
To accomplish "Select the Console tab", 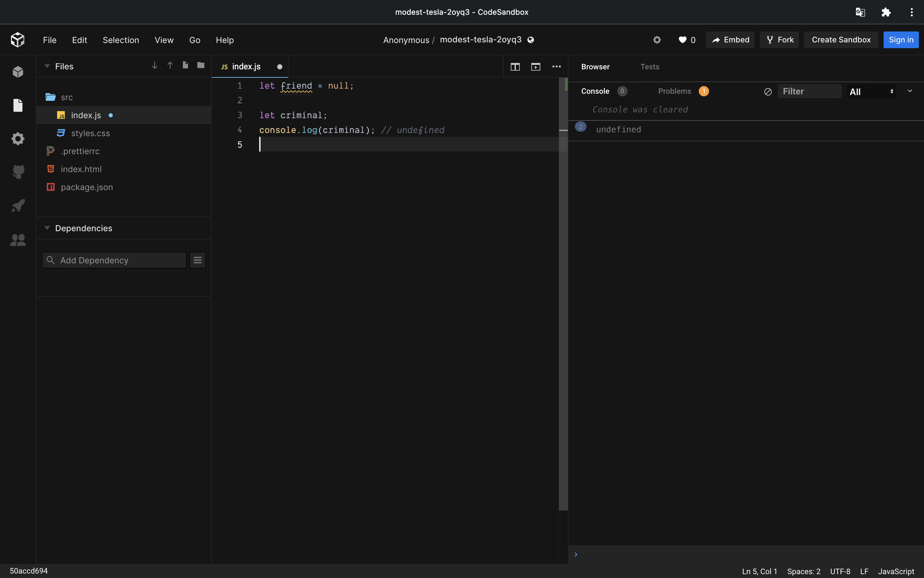I will point(595,92).
